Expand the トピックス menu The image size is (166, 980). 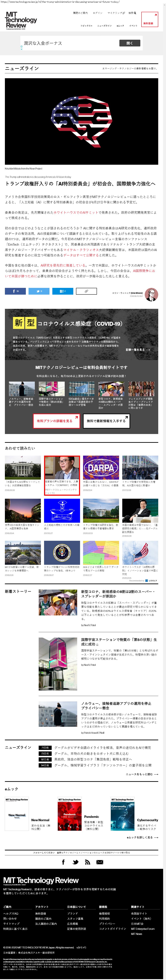coord(86,26)
